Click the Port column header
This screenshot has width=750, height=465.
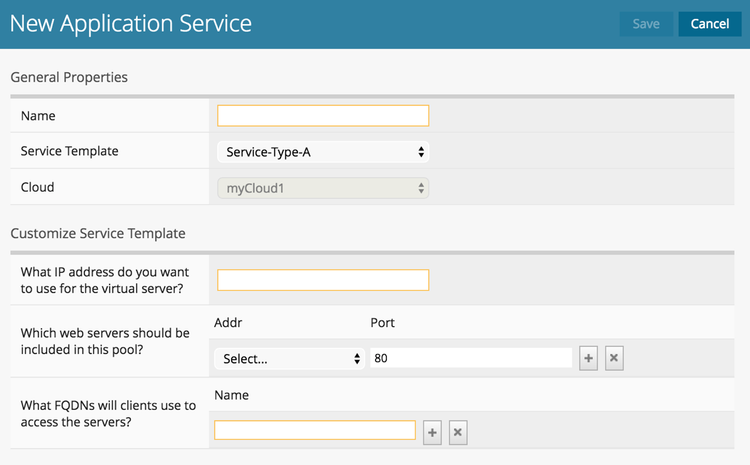click(382, 324)
